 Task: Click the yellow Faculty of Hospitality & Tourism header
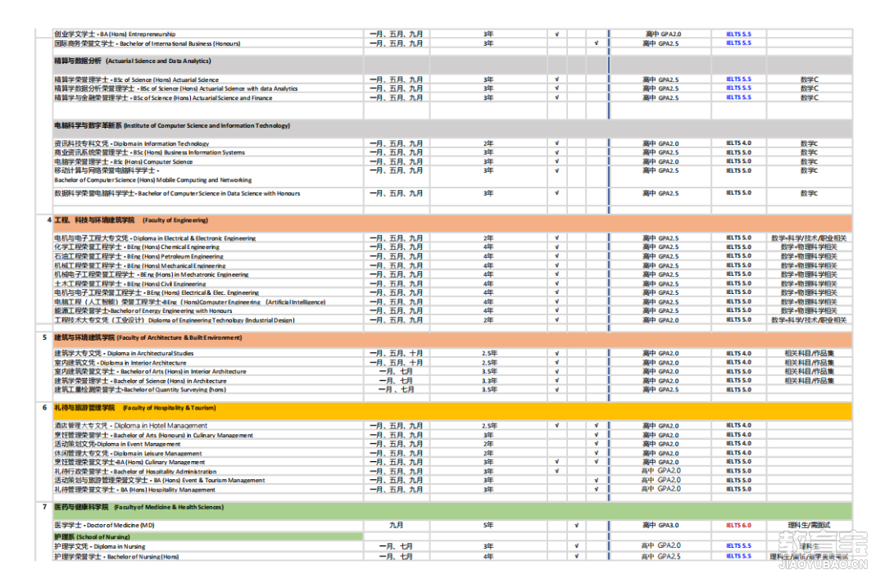pyautogui.click(x=123, y=408)
